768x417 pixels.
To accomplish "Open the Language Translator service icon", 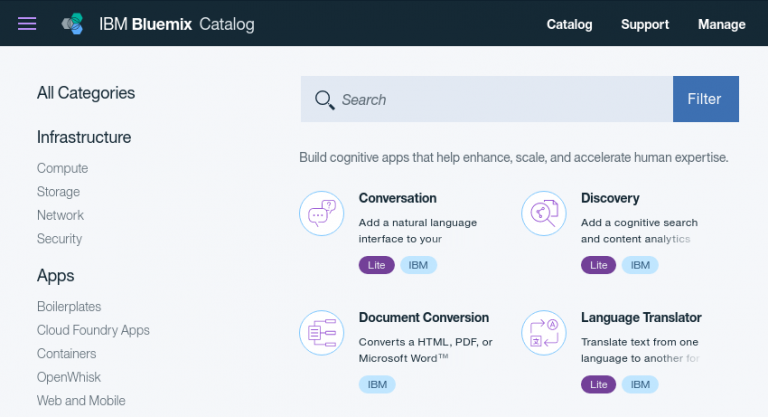I will (x=544, y=333).
